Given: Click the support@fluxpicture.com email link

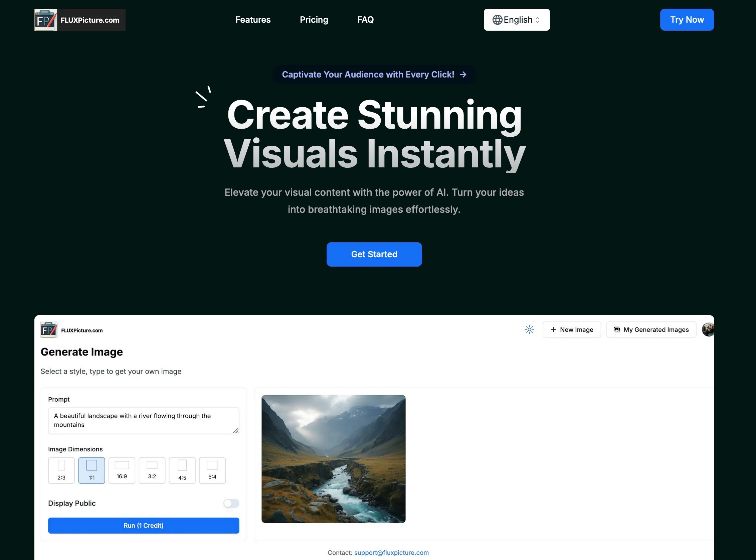Looking at the screenshot, I should [x=391, y=553].
